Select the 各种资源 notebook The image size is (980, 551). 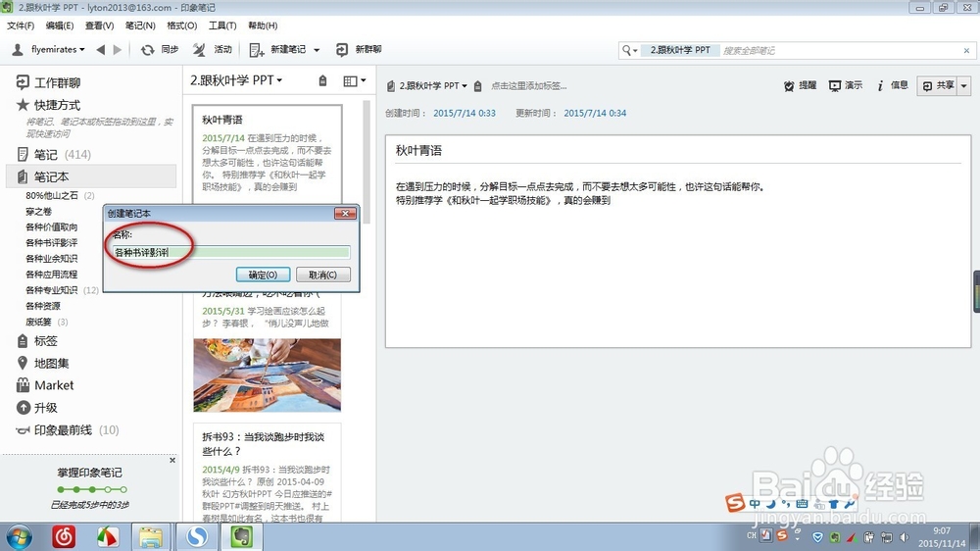(43, 306)
